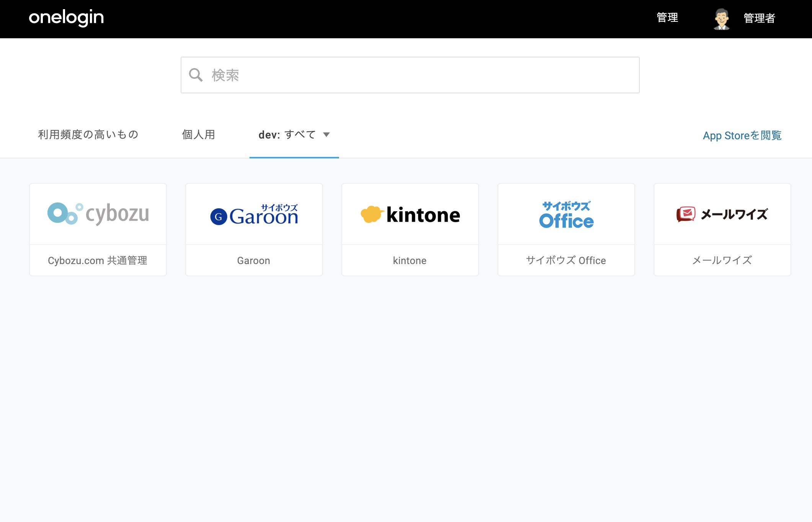Click the search magnifier icon
812x522 pixels.
[196, 75]
